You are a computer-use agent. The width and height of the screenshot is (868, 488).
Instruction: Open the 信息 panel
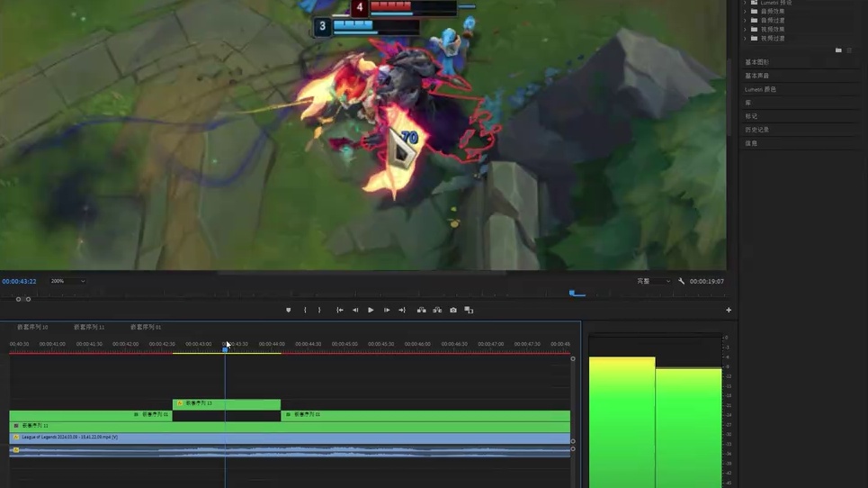751,143
